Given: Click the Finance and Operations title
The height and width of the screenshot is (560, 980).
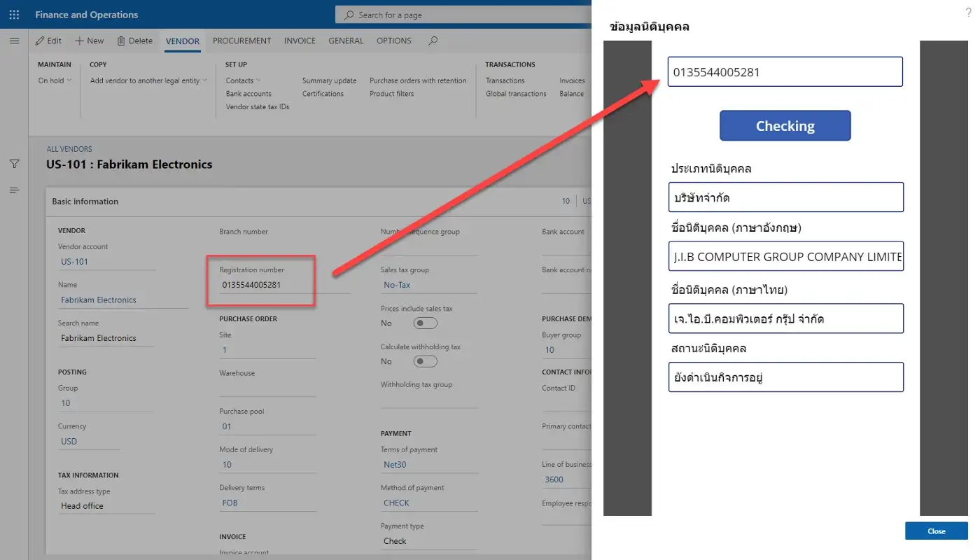Looking at the screenshot, I should tap(87, 15).
